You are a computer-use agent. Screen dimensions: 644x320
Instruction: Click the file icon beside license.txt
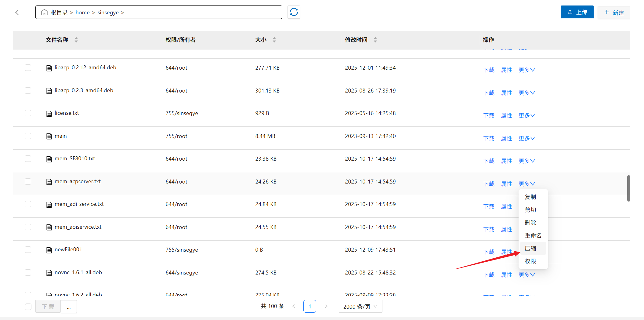click(x=49, y=114)
